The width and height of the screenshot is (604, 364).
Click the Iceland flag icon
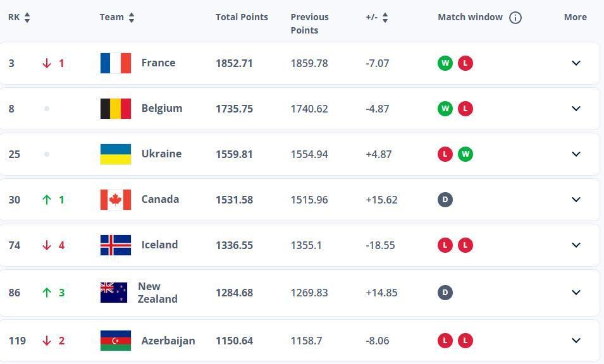click(116, 245)
